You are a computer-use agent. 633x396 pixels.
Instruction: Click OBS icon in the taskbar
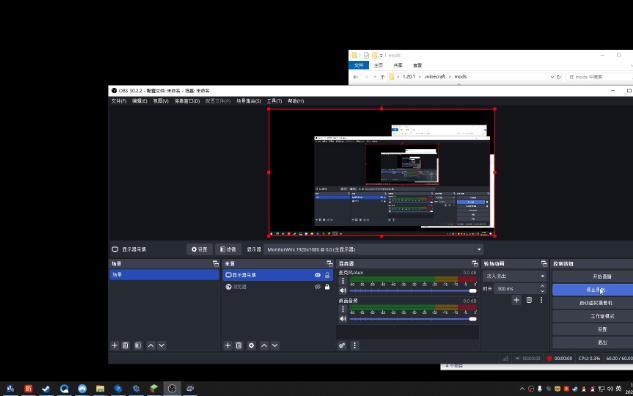(172, 388)
